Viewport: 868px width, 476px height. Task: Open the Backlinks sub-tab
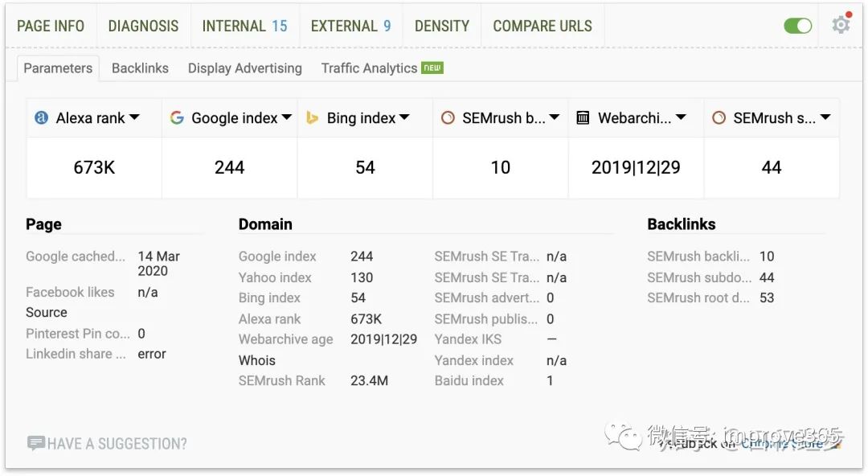pos(140,68)
